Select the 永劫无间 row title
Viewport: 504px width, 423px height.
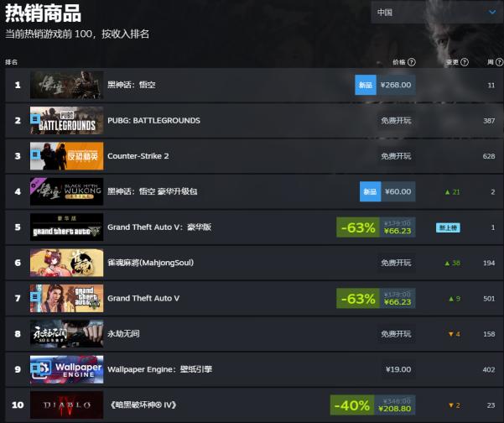tap(123, 333)
